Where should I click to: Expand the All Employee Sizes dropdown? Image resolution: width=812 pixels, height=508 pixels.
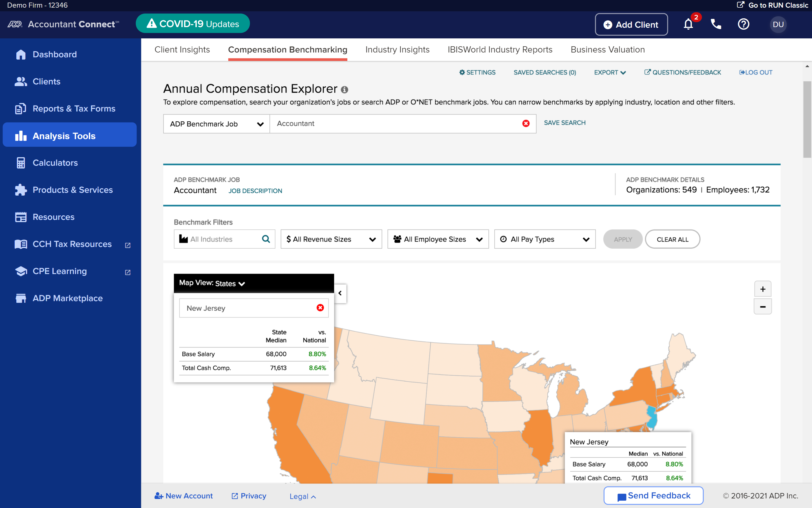tap(438, 239)
